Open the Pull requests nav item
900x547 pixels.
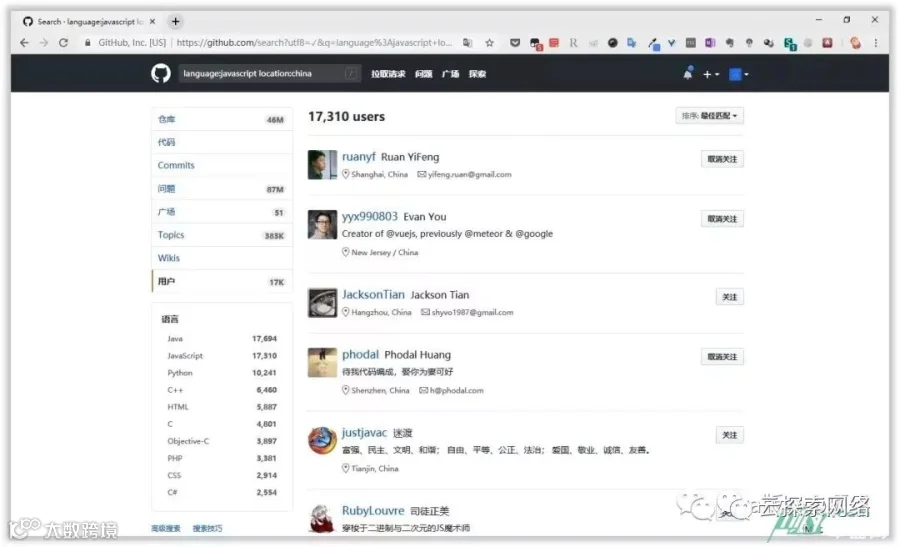[x=388, y=74]
